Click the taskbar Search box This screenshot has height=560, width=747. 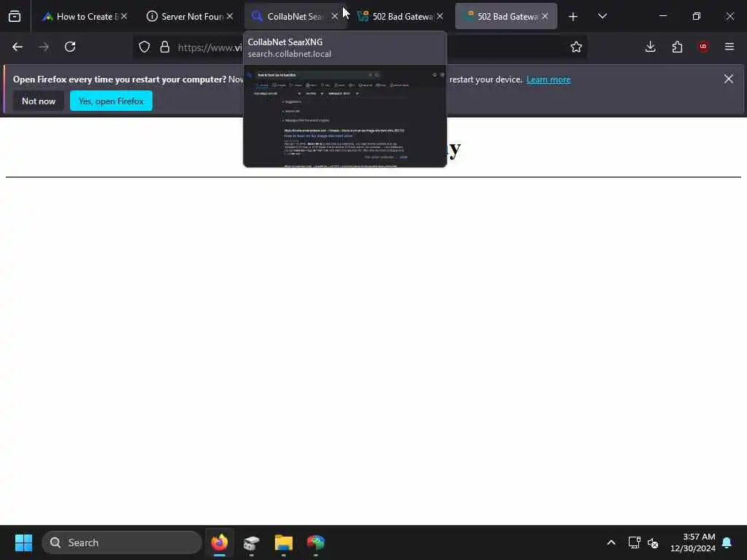point(122,542)
